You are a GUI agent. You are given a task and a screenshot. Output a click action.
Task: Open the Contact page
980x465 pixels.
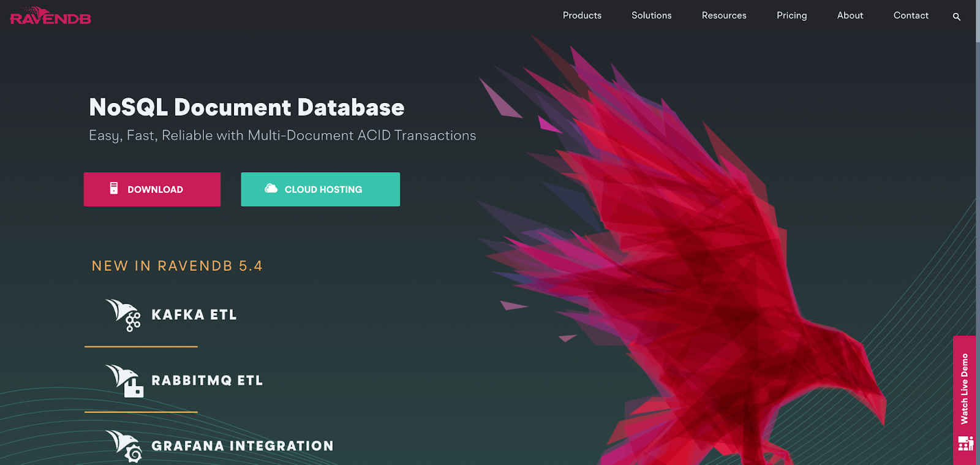[x=911, y=15]
